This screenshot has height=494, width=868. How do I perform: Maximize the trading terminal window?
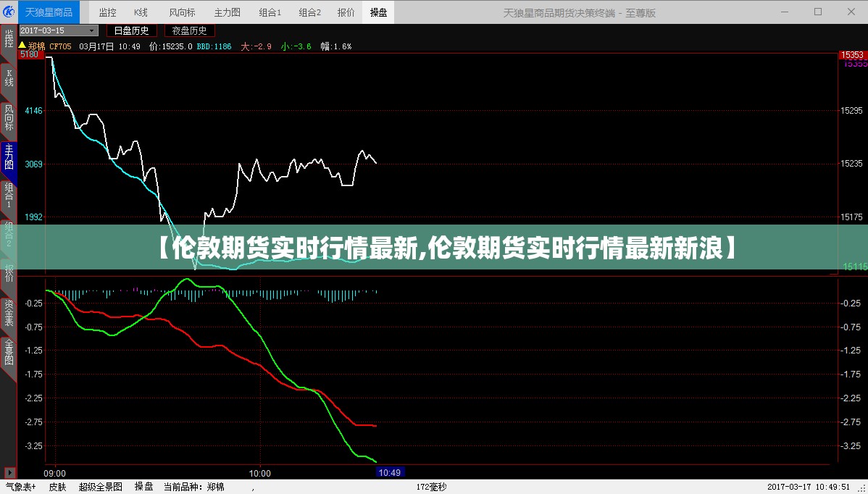tap(818, 12)
